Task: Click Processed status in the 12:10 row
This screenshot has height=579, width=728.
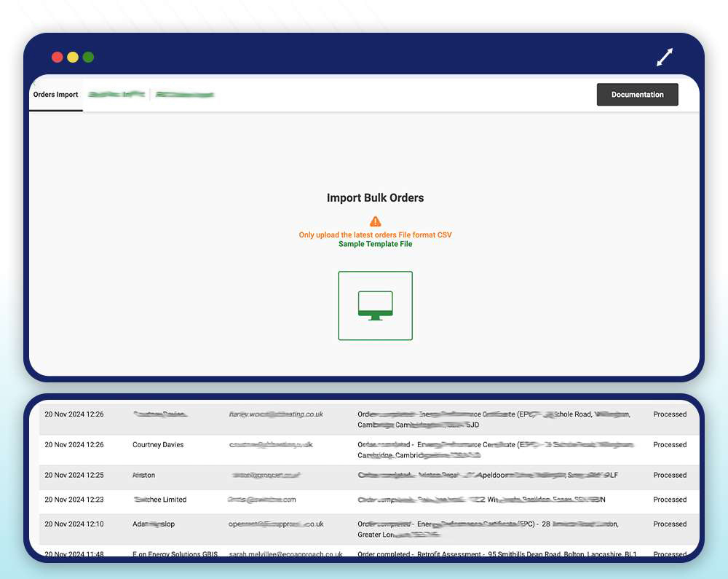Action: point(670,524)
